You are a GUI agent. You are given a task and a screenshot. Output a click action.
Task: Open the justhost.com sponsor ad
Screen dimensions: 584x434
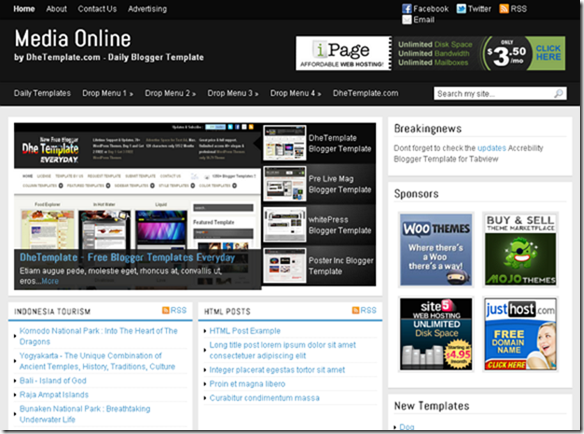(520, 334)
